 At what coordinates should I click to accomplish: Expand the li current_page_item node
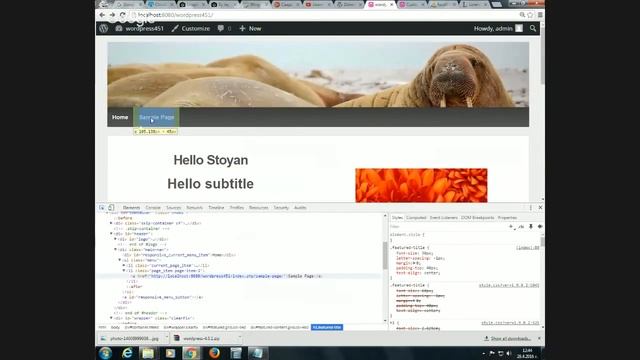click(x=124, y=265)
